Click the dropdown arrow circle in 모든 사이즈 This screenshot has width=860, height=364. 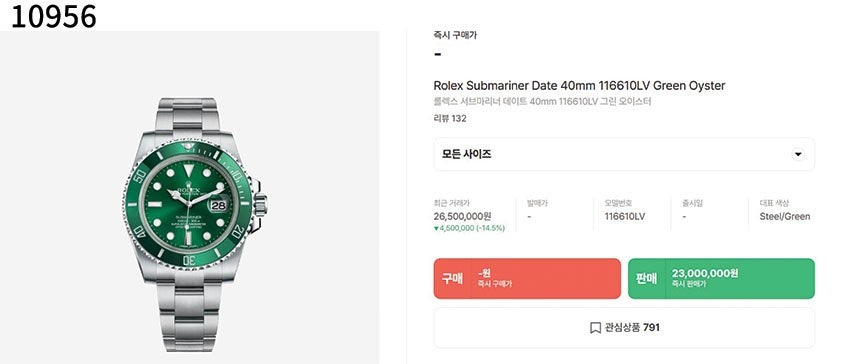click(797, 154)
